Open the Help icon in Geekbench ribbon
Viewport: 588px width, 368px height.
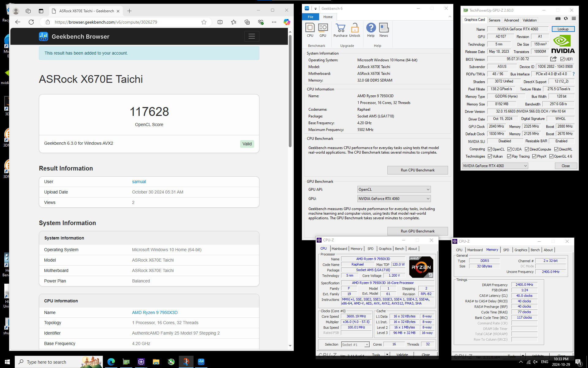click(371, 30)
